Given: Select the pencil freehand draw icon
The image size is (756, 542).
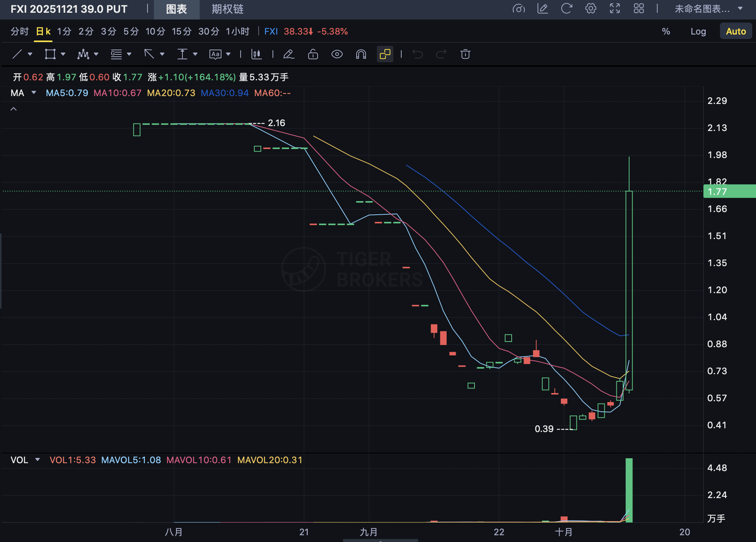Looking at the screenshot, I should [288, 54].
